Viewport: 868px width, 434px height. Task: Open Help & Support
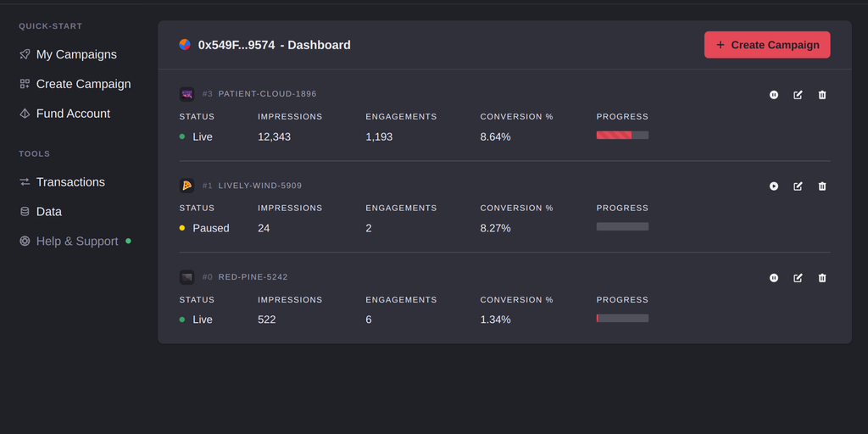[x=77, y=242]
